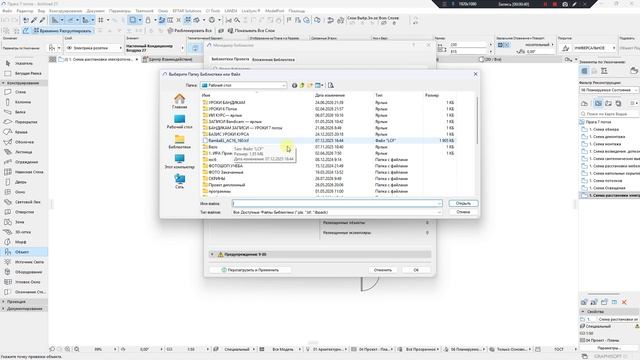Switch to Библиотеки Проекта tab in Library Manager
This screenshot has height=360, width=640.
[x=230, y=59]
